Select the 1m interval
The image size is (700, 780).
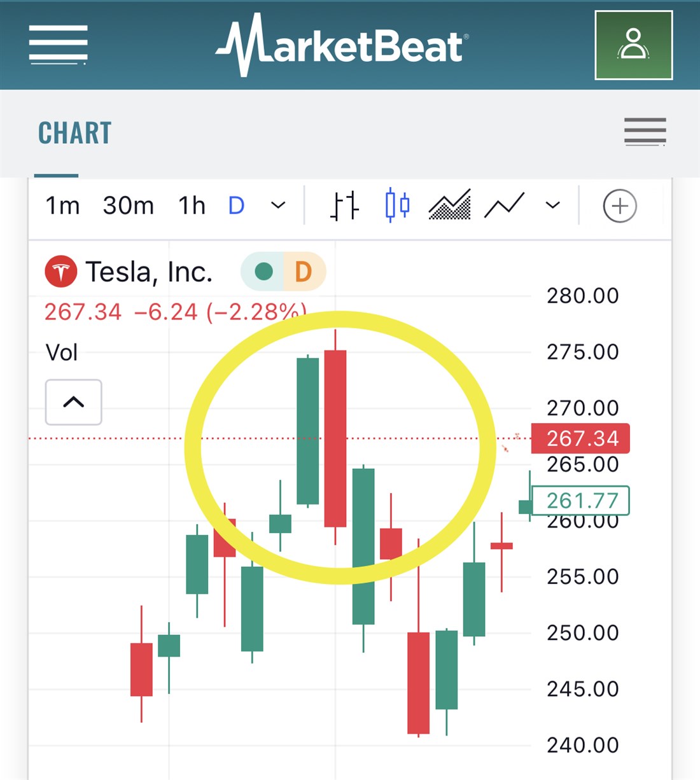click(62, 205)
